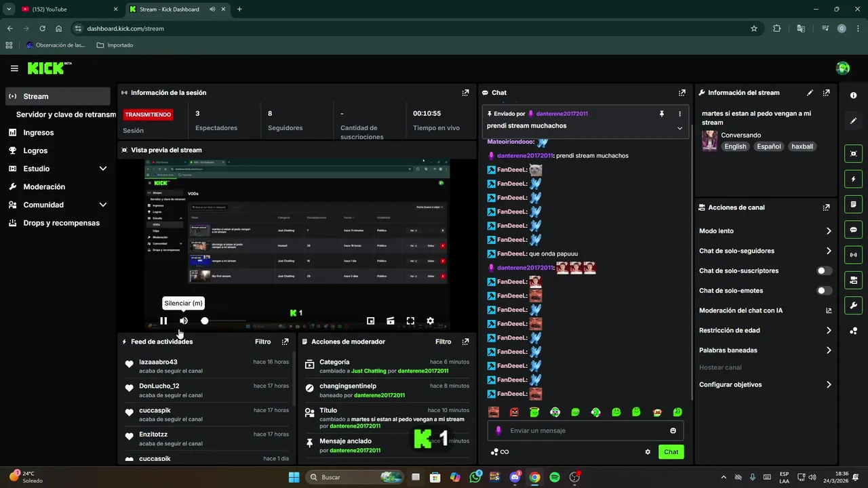Toggle session info widget with broadcast icon
This screenshot has width=868, height=488.
tap(853, 255)
